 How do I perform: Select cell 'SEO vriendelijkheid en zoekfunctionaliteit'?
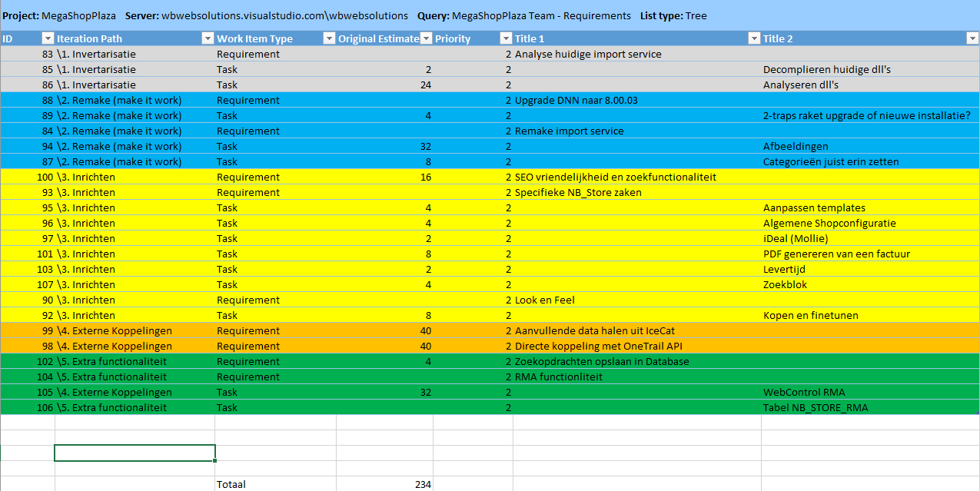[637, 177]
